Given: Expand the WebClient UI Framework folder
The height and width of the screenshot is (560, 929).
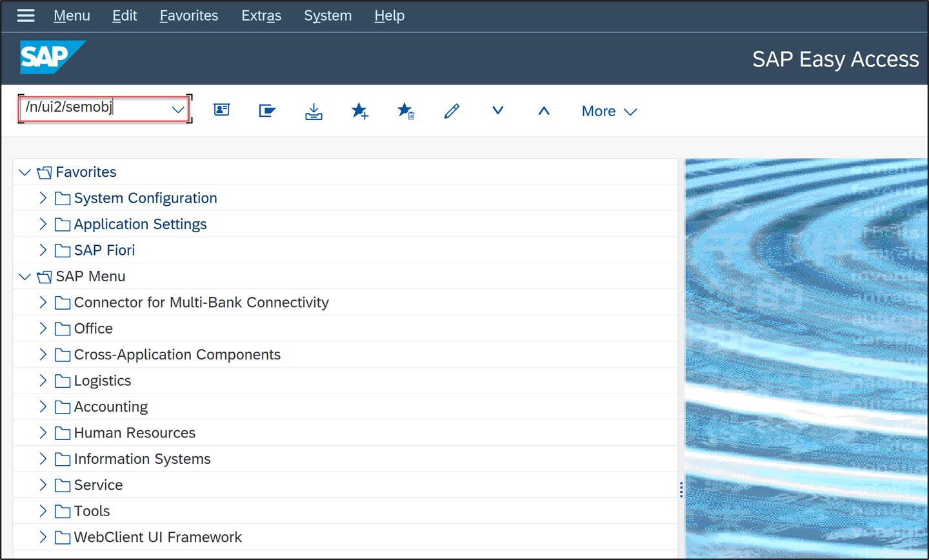Looking at the screenshot, I should (x=43, y=537).
